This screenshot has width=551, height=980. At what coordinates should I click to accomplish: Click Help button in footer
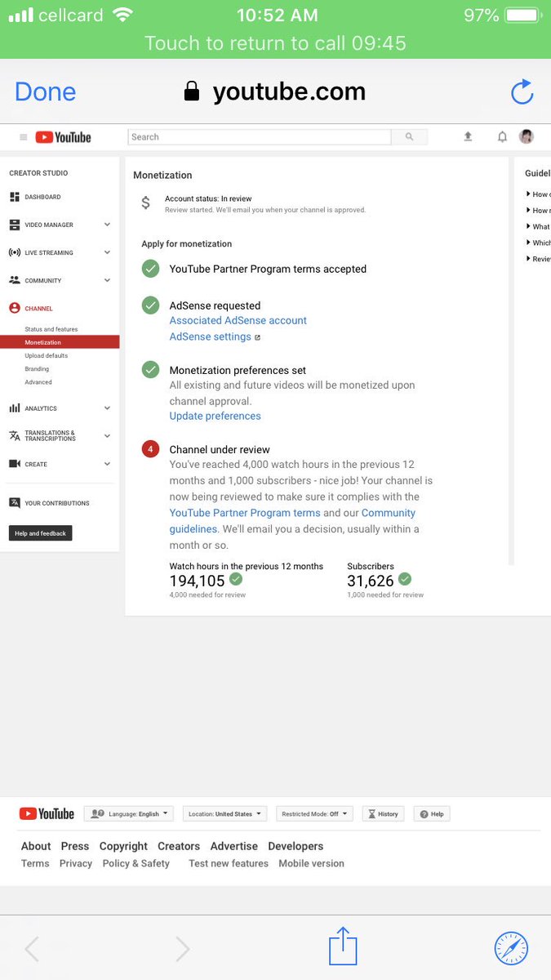432,814
